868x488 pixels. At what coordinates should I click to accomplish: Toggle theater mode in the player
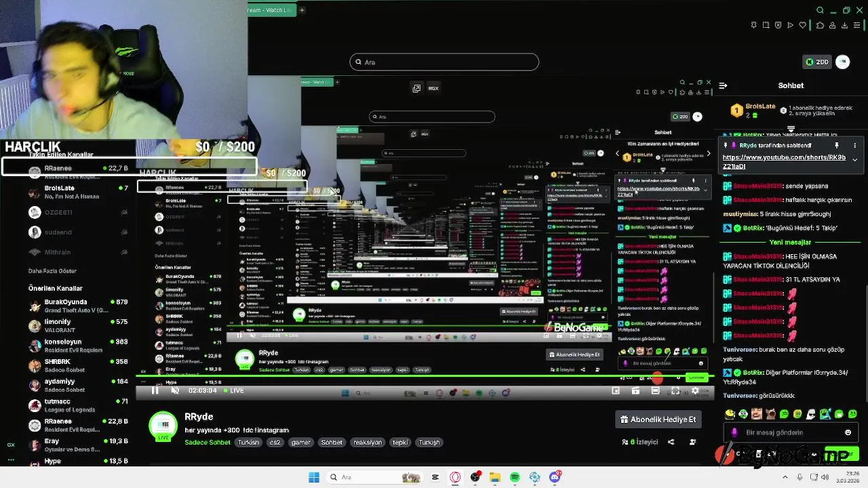click(x=655, y=390)
